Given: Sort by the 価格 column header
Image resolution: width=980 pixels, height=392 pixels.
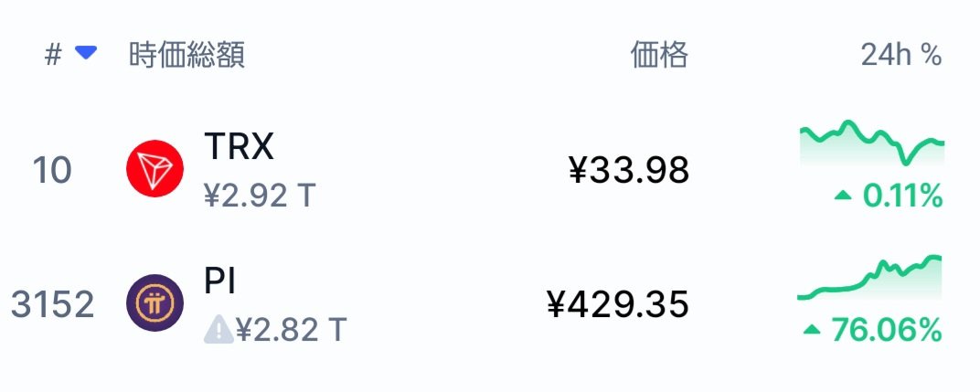Looking at the screenshot, I should coord(659,55).
